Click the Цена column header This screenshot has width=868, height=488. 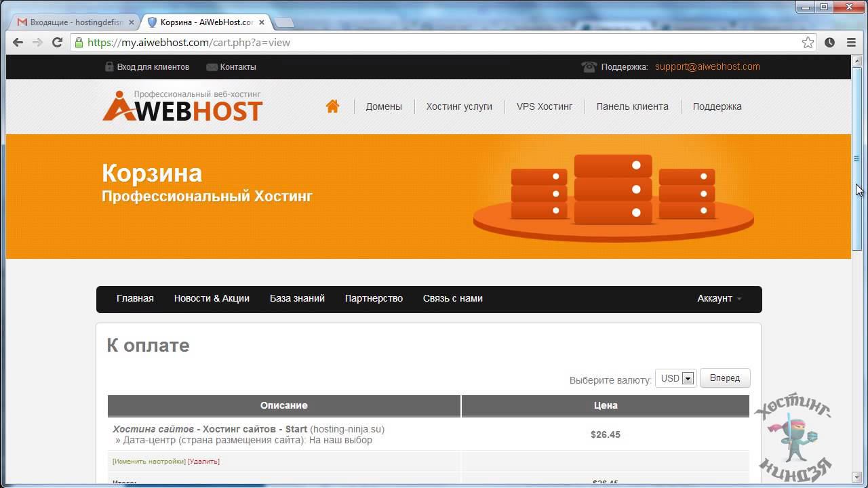point(606,405)
